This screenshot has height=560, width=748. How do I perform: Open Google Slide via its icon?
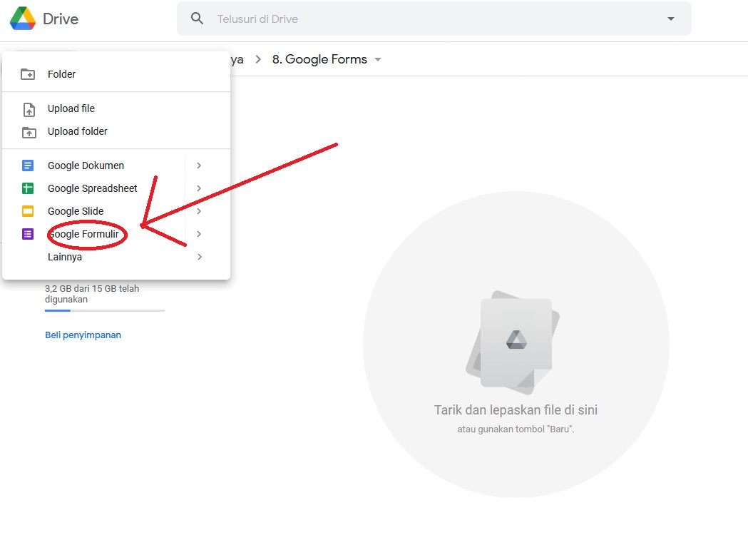[x=29, y=210]
